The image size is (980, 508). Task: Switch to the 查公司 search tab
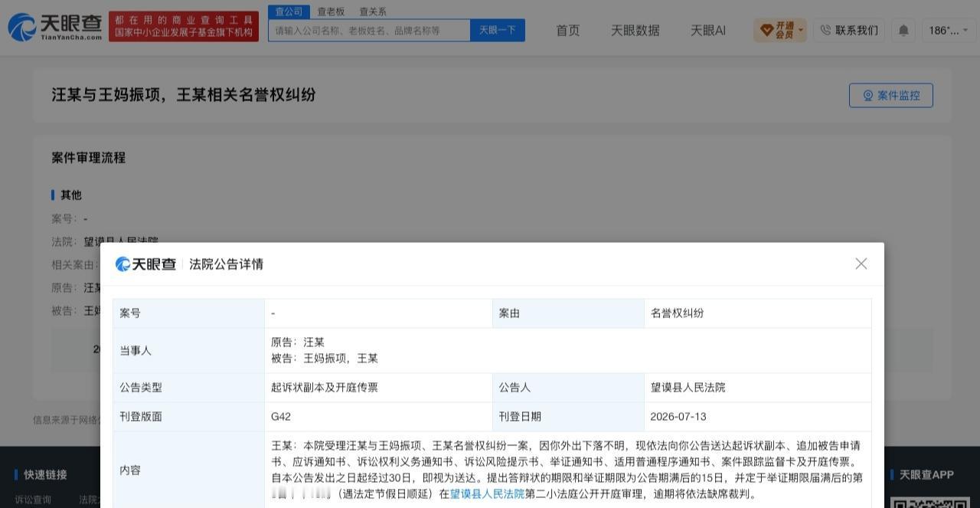click(289, 11)
